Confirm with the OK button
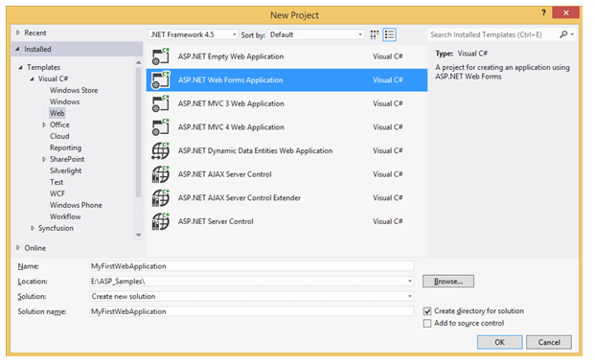Viewport: 595px width, 364px height. 500,342
